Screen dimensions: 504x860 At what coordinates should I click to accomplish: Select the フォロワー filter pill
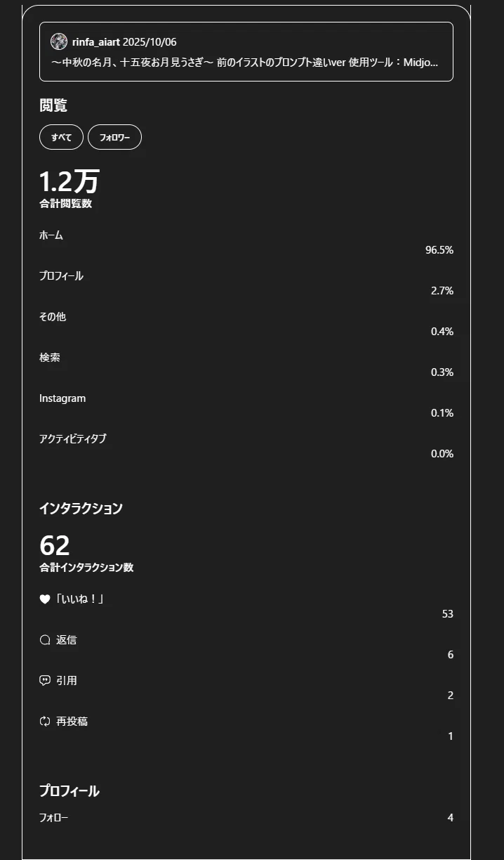[114, 137]
